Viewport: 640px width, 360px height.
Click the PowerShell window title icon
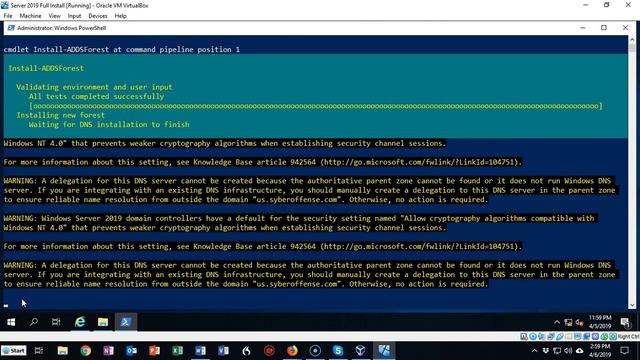coord(11,28)
